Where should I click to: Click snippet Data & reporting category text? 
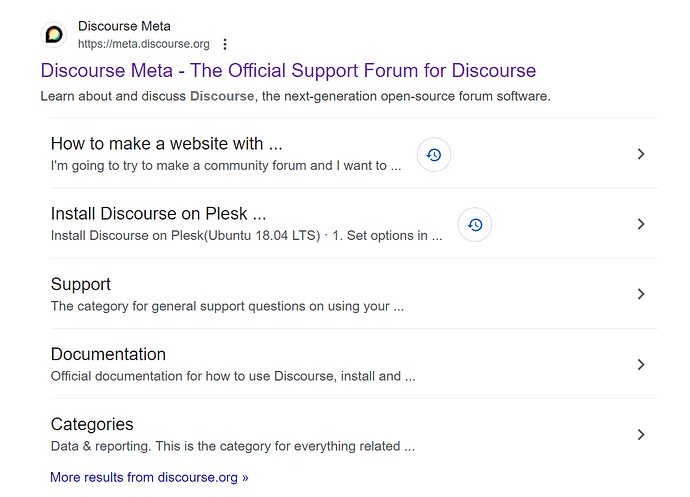click(233, 446)
